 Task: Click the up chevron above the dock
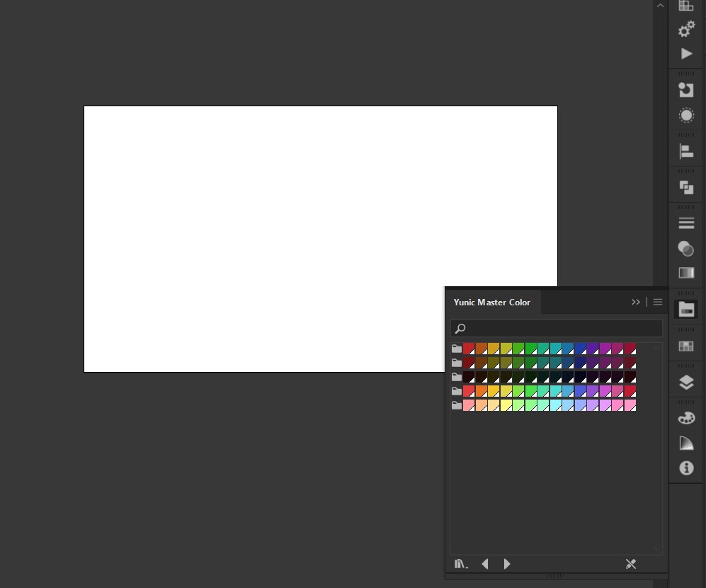660,6
